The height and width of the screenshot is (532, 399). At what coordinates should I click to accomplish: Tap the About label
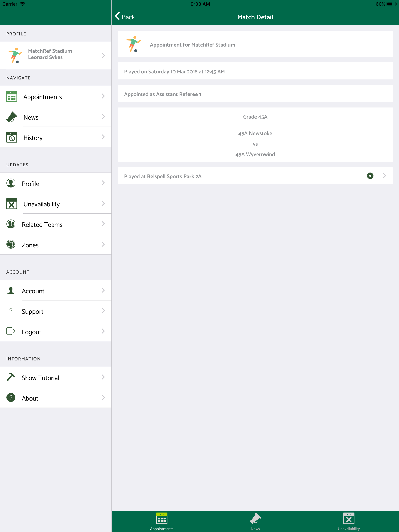point(30,398)
